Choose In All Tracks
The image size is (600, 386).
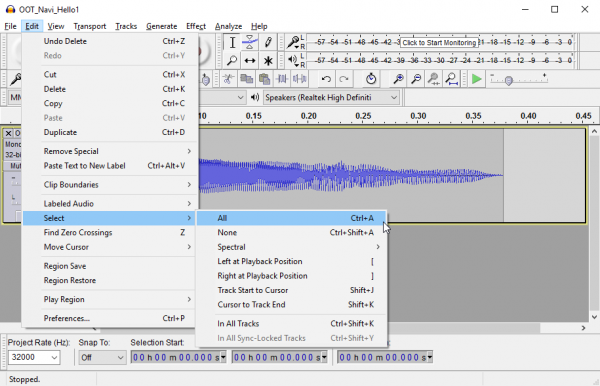click(292, 324)
